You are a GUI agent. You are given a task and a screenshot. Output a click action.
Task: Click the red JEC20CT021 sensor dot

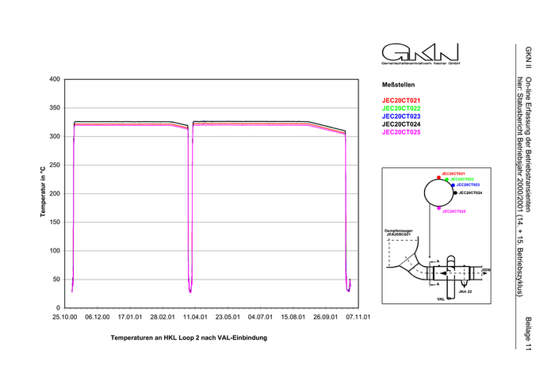pyautogui.click(x=437, y=176)
